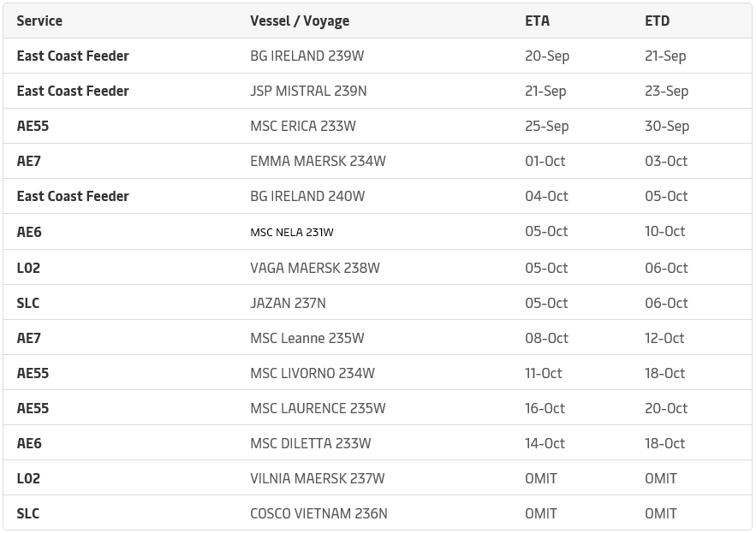Select MSC DILETTA 233W voyage entry

[311, 444]
